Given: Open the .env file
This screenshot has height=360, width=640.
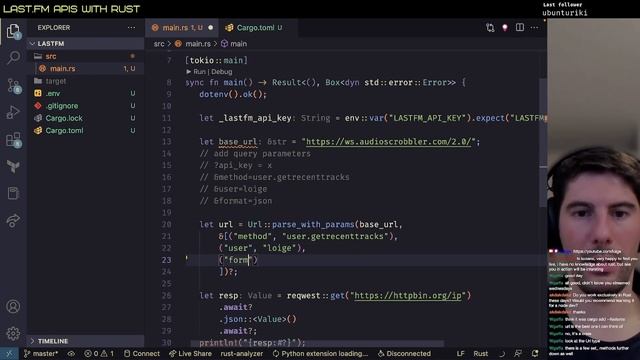Looking at the screenshot, I should point(87,93).
